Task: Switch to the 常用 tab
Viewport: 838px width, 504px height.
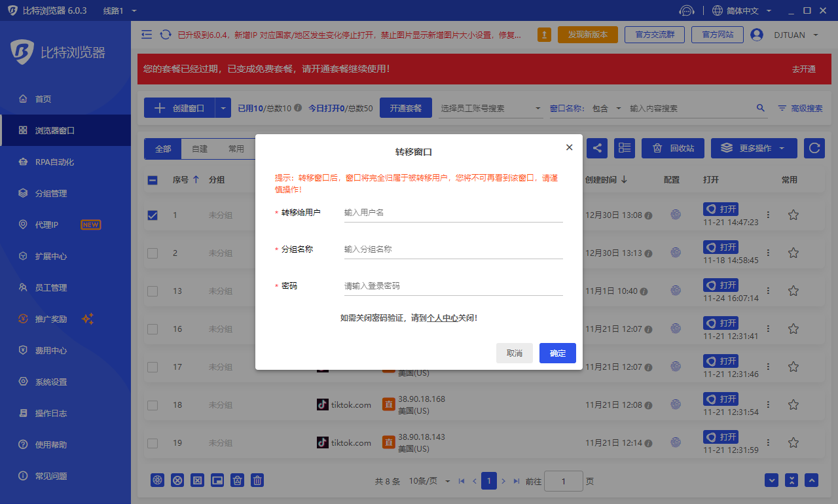Action: (236, 149)
